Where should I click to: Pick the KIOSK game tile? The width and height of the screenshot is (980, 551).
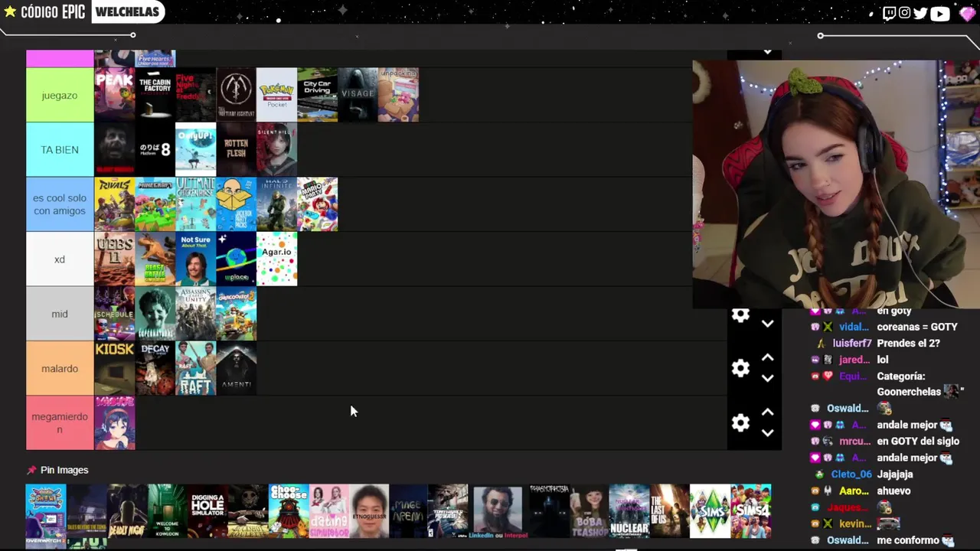[114, 368]
